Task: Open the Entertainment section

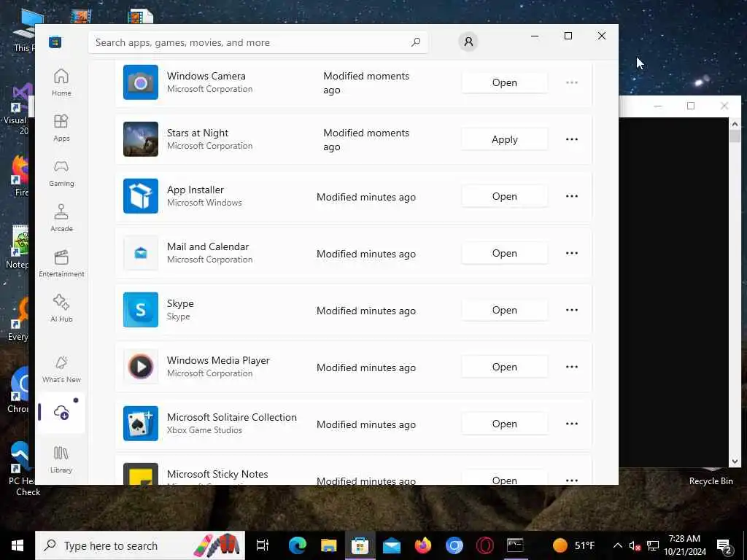Action: point(61,263)
